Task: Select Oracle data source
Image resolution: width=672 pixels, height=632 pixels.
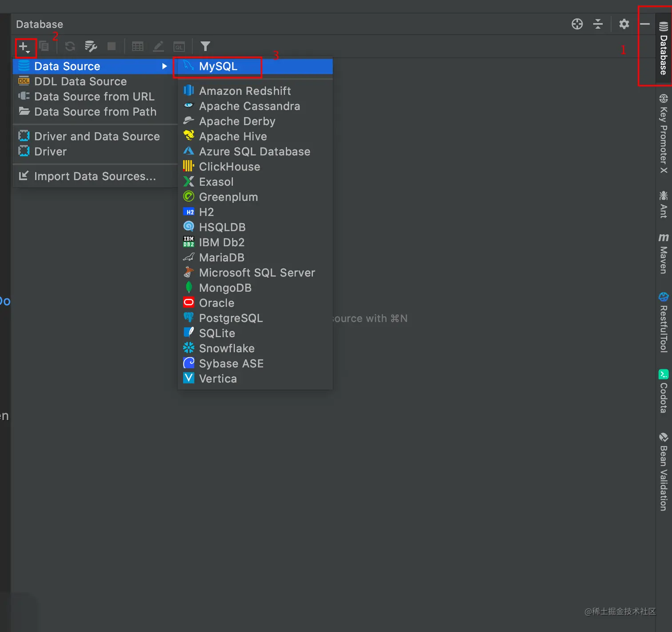Action: click(255, 302)
